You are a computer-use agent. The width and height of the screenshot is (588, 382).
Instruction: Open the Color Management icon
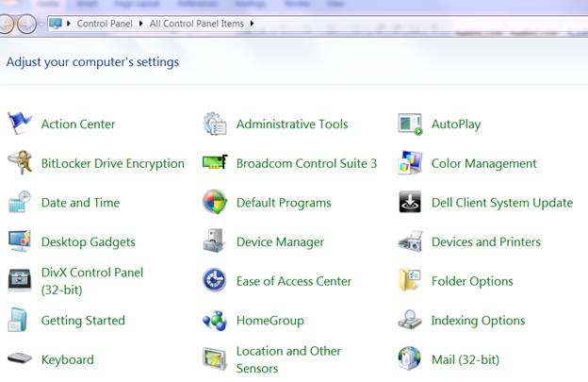coord(410,163)
